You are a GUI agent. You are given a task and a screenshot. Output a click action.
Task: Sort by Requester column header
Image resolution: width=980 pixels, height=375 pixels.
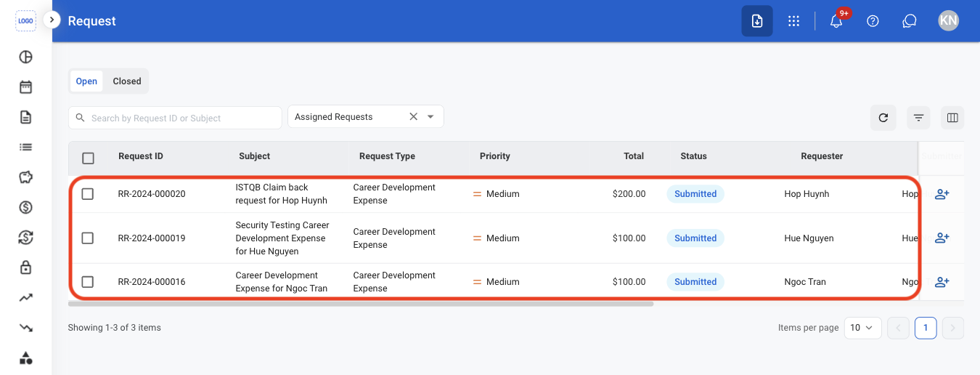pos(822,156)
